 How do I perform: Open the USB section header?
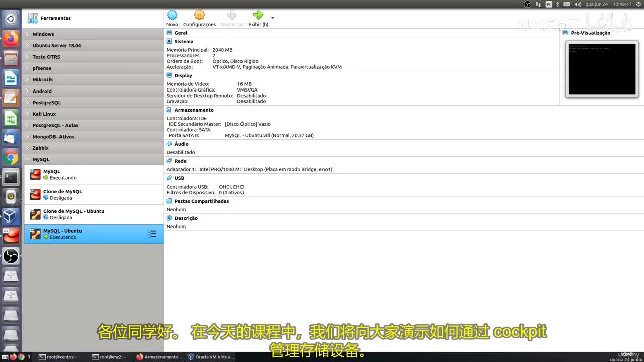coord(179,178)
